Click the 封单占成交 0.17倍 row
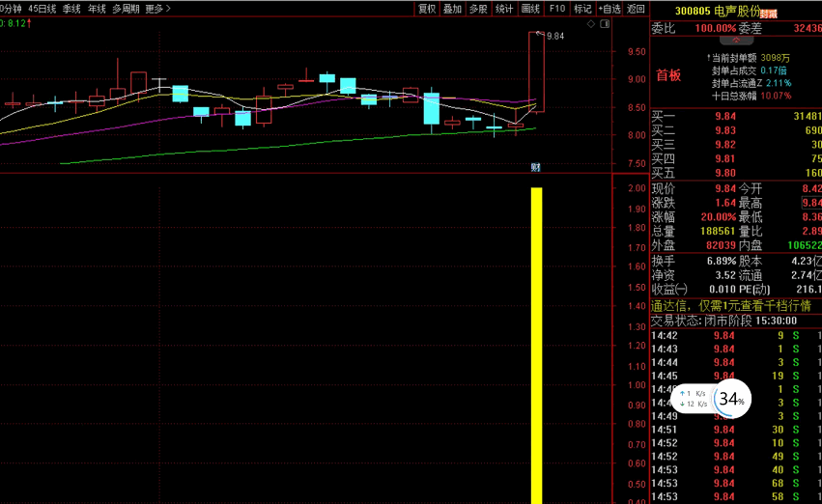822x504 pixels. [x=749, y=70]
